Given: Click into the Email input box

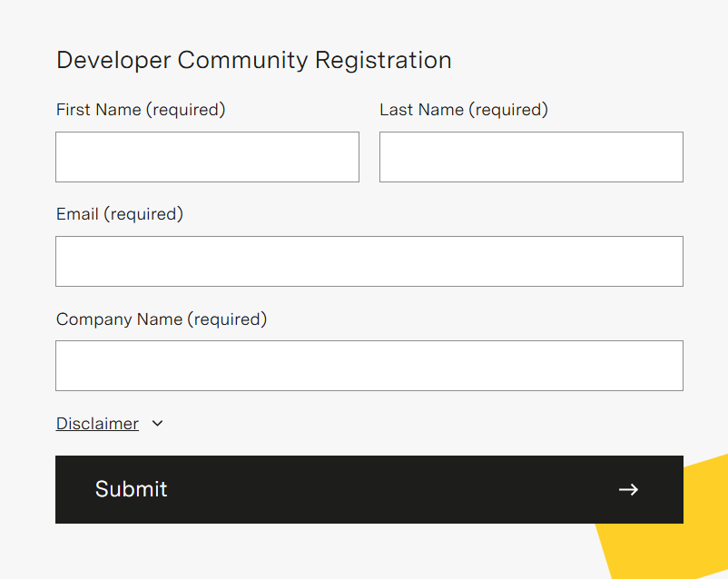Looking at the screenshot, I should coord(369,261).
